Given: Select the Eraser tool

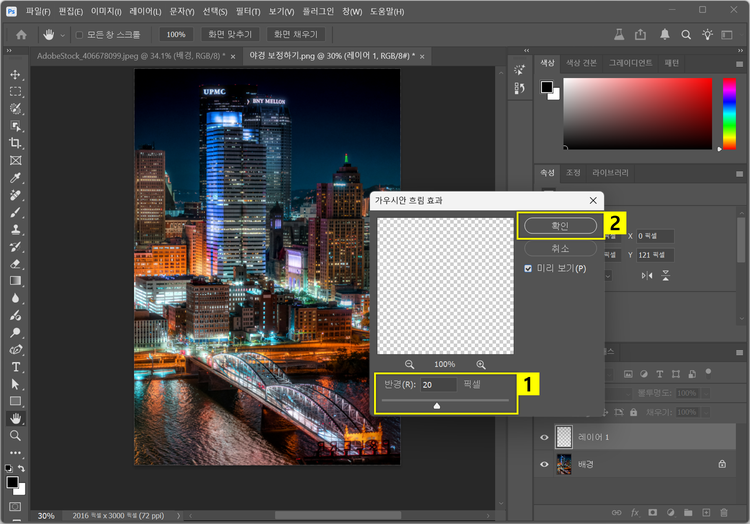Looking at the screenshot, I should pos(15,264).
